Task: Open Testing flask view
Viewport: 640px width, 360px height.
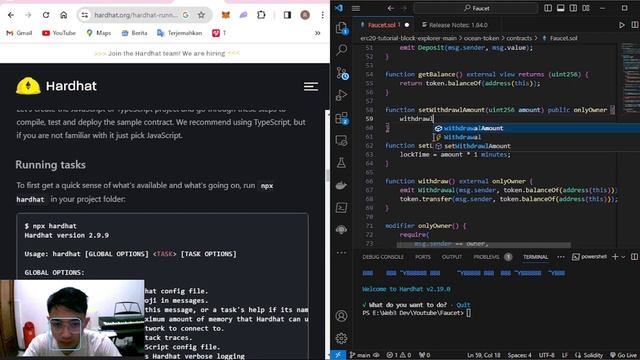Action: click(x=341, y=163)
